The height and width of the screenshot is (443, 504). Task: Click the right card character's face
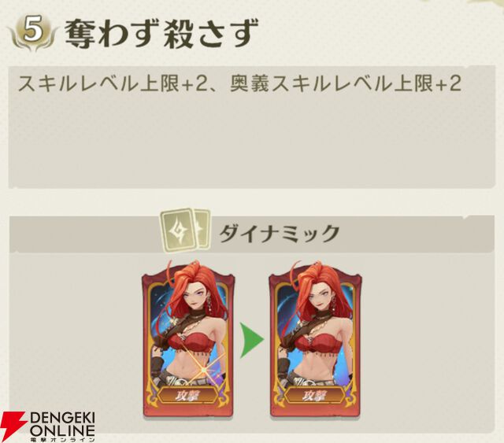tap(317, 297)
